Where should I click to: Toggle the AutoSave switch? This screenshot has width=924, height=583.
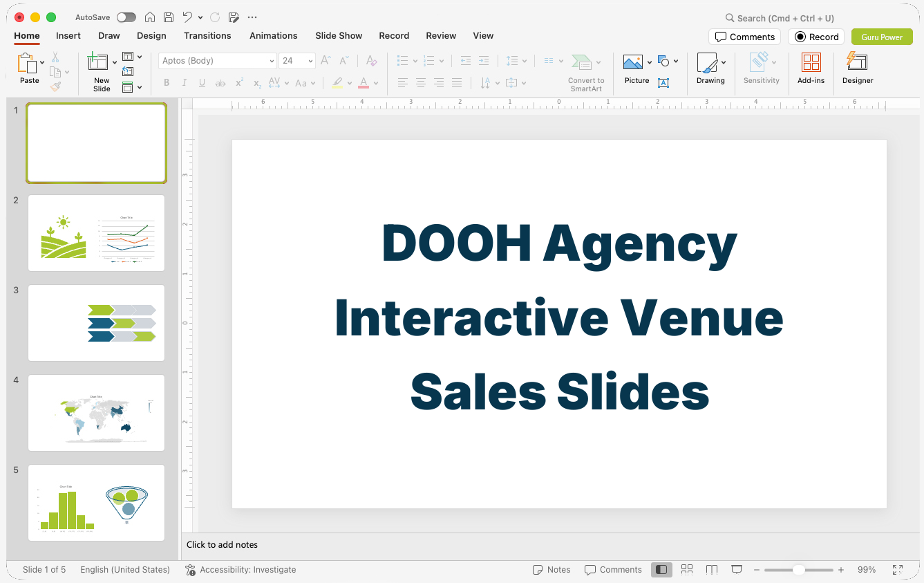126,17
